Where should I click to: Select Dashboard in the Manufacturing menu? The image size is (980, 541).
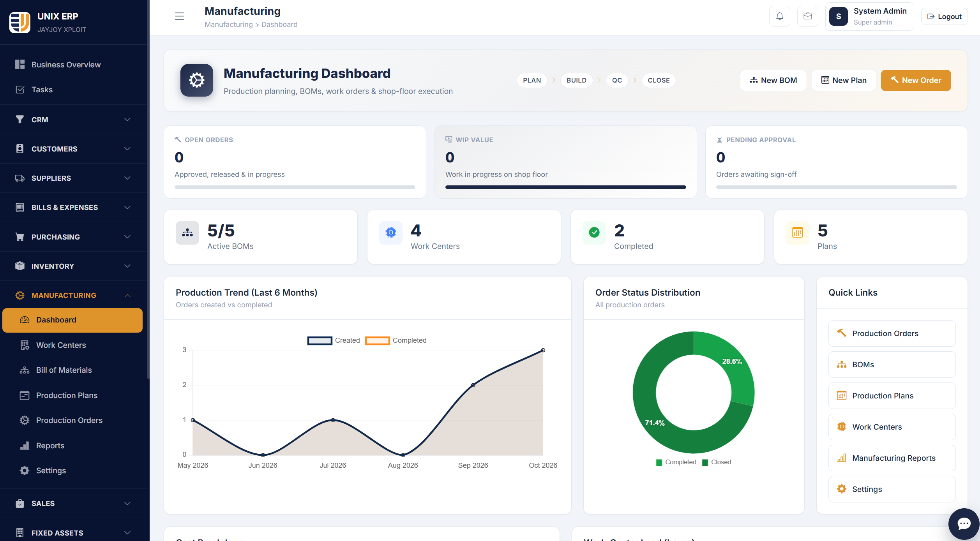pyautogui.click(x=72, y=320)
